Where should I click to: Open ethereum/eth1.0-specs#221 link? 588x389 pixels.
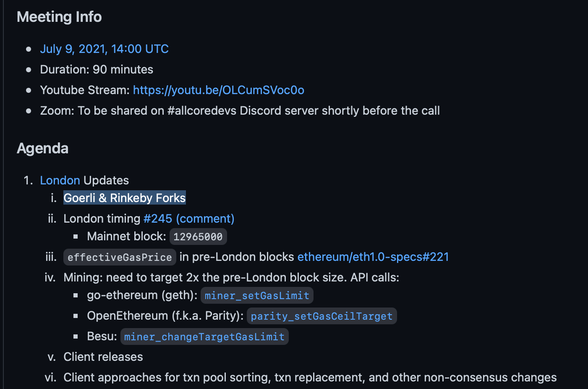[x=373, y=257]
